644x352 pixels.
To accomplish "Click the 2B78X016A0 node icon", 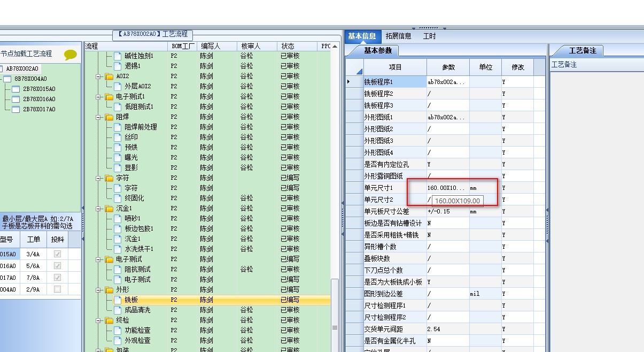I will (x=15, y=99).
